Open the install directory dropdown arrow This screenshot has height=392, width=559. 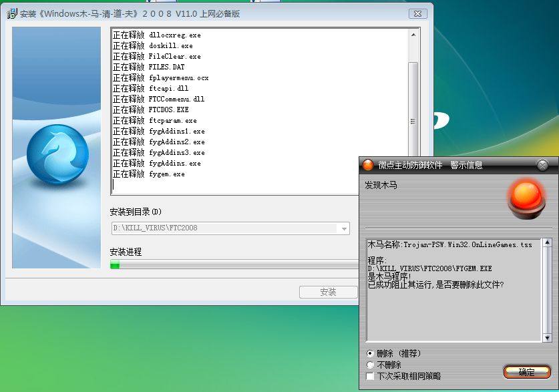(344, 228)
